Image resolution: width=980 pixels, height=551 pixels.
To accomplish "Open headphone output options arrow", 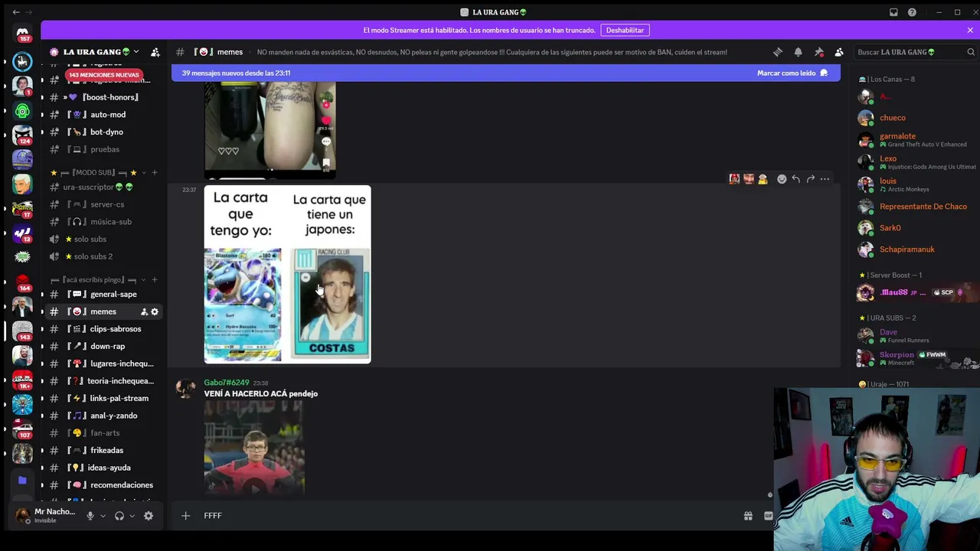I will [x=132, y=516].
